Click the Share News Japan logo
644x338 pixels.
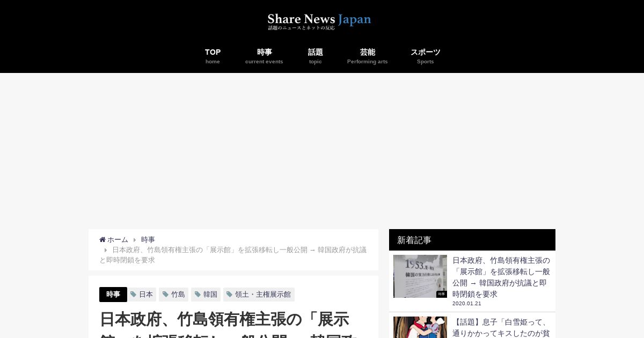point(319,21)
